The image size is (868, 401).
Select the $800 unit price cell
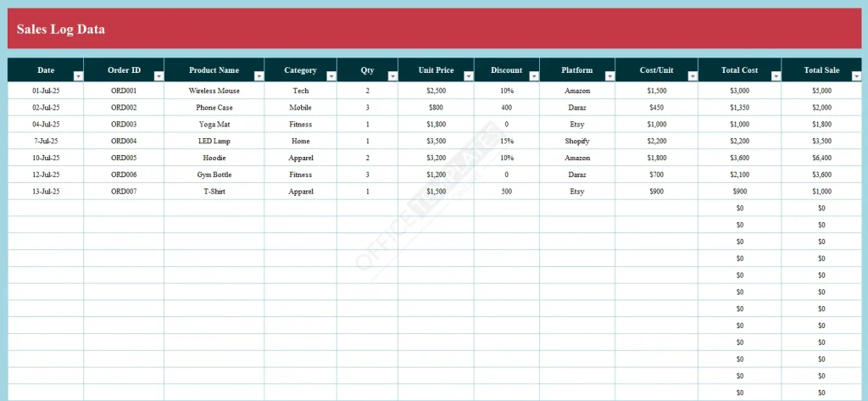(x=437, y=108)
